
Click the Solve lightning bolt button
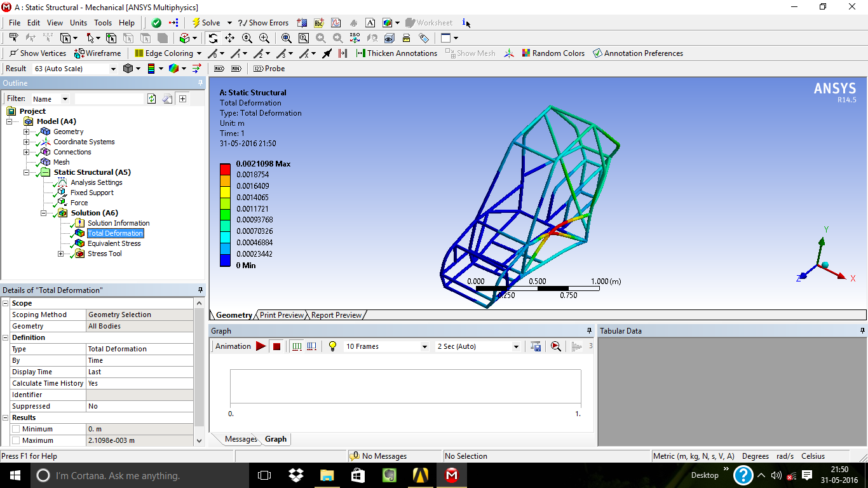point(206,23)
